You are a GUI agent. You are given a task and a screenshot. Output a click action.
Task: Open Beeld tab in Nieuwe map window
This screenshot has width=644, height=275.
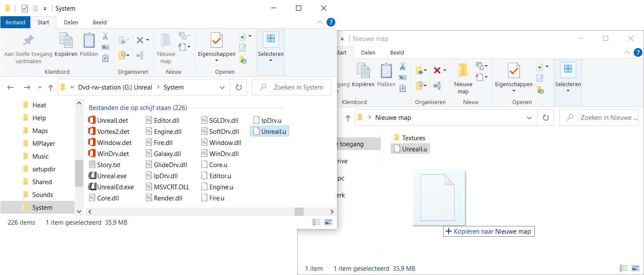[397, 52]
